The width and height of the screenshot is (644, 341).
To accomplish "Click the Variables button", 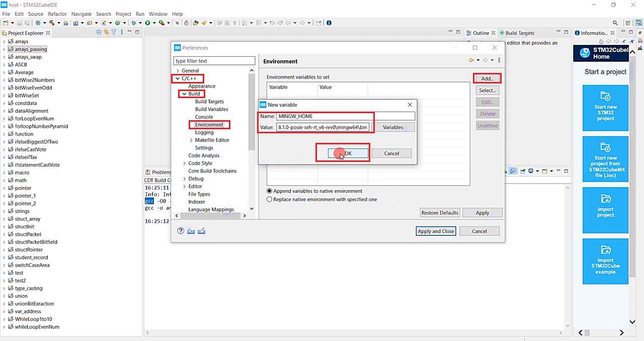I will click(393, 127).
